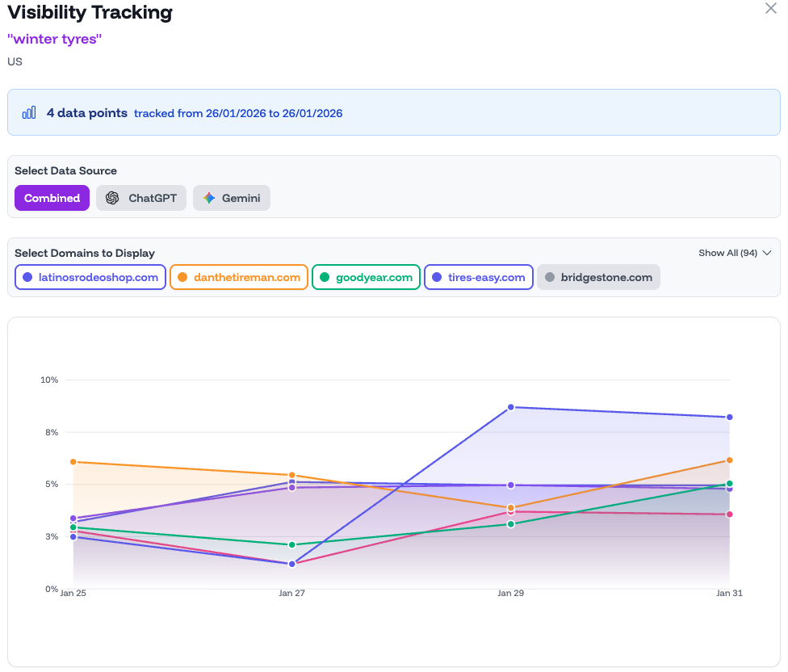The height and width of the screenshot is (672, 788).
Task: Close the Visibility Tracking panel
Action: [770, 8]
